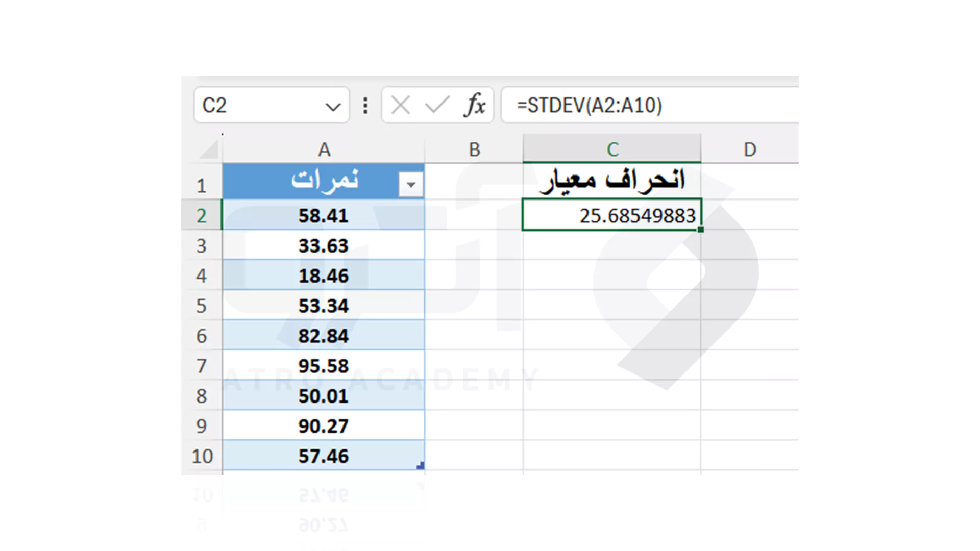This screenshot has width=980, height=551.
Task: Select cell with value 33.63
Action: point(324,245)
